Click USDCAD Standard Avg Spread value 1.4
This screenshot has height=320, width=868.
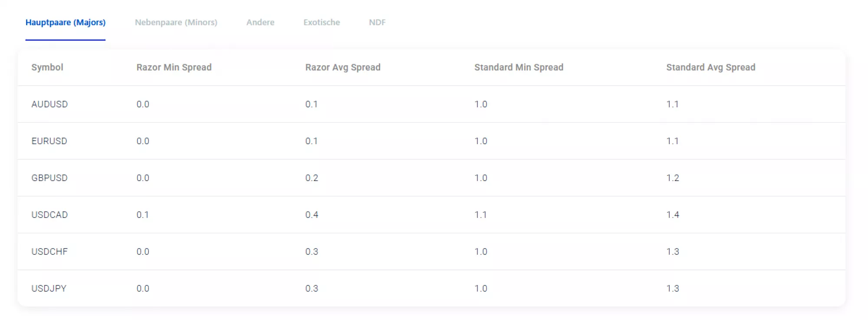[672, 215]
